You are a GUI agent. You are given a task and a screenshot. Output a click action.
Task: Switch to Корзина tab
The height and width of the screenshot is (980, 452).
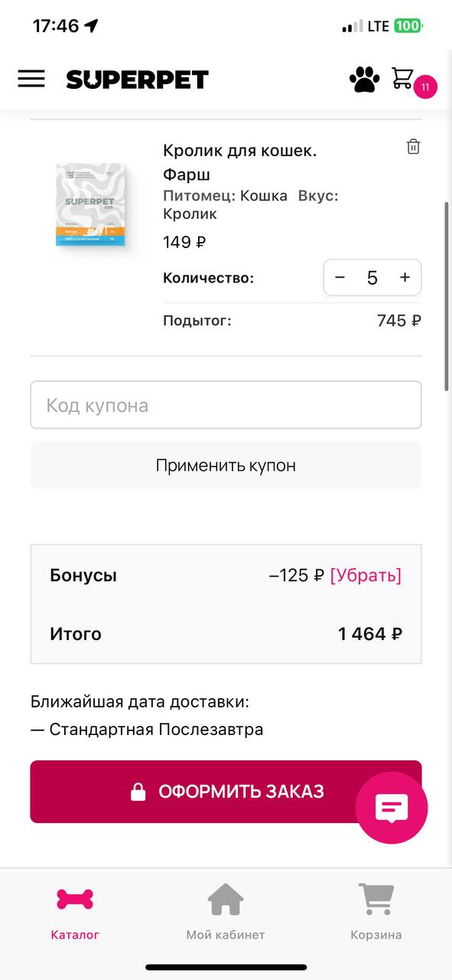tap(376, 913)
